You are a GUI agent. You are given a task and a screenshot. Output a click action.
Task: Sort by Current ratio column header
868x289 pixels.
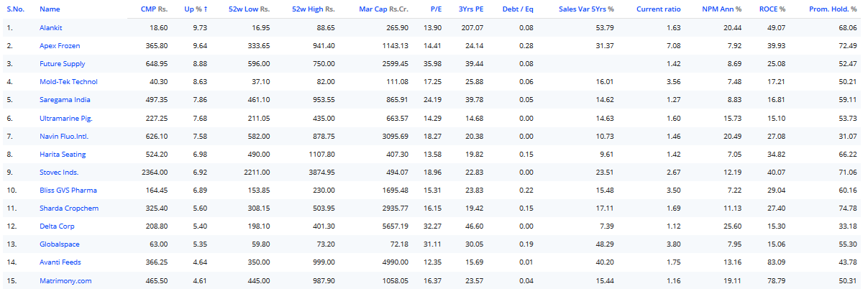[659, 9]
